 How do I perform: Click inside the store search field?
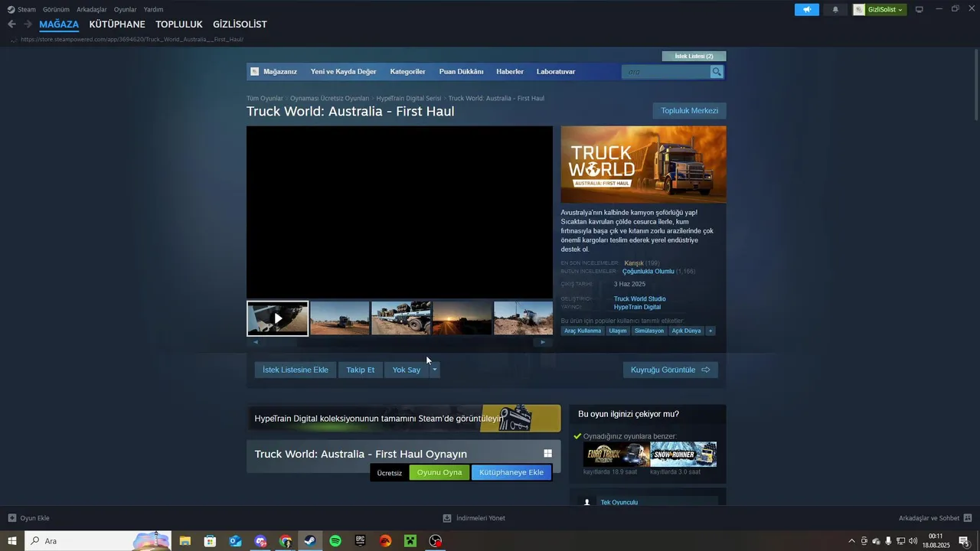[666, 72]
